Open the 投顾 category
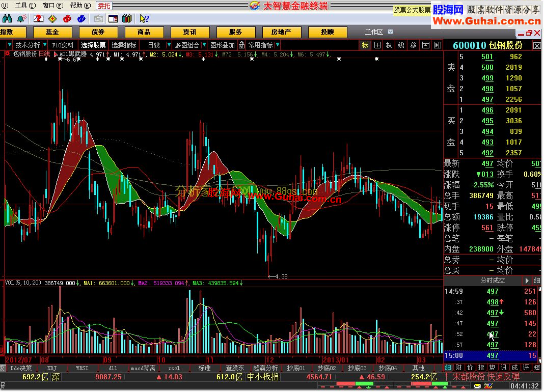The width and height of the screenshot is (544, 392). pyautogui.click(x=327, y=32)
